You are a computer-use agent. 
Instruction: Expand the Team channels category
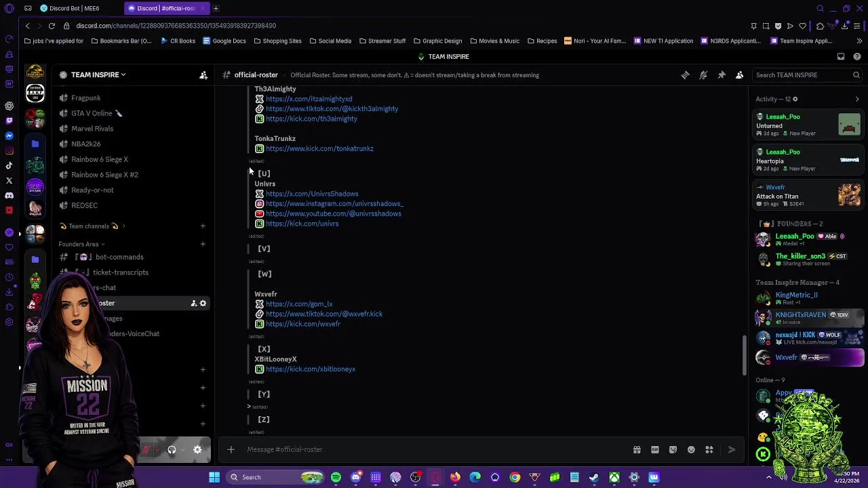(92, 226)
